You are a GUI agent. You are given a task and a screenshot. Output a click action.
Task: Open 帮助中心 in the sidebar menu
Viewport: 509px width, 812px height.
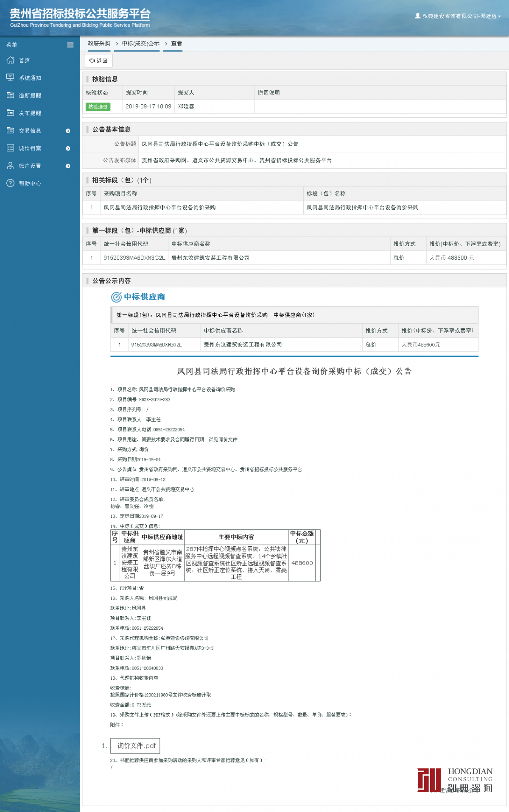point(30,184)
